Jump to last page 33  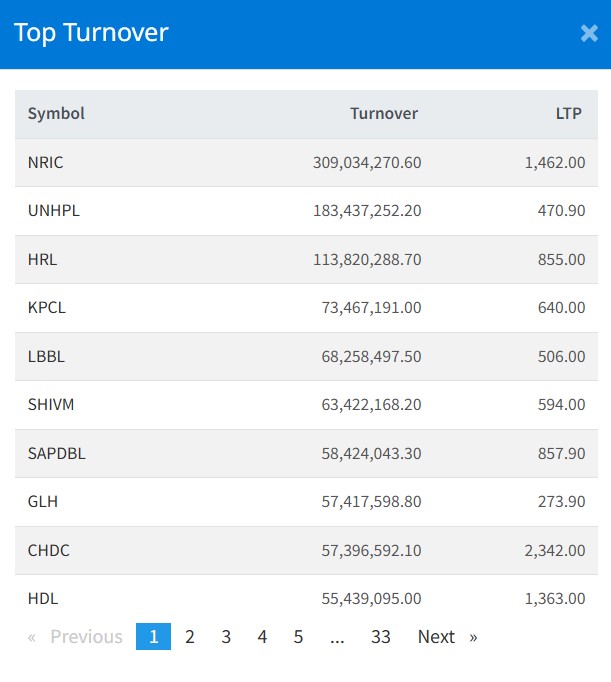[x=380, y=637]
